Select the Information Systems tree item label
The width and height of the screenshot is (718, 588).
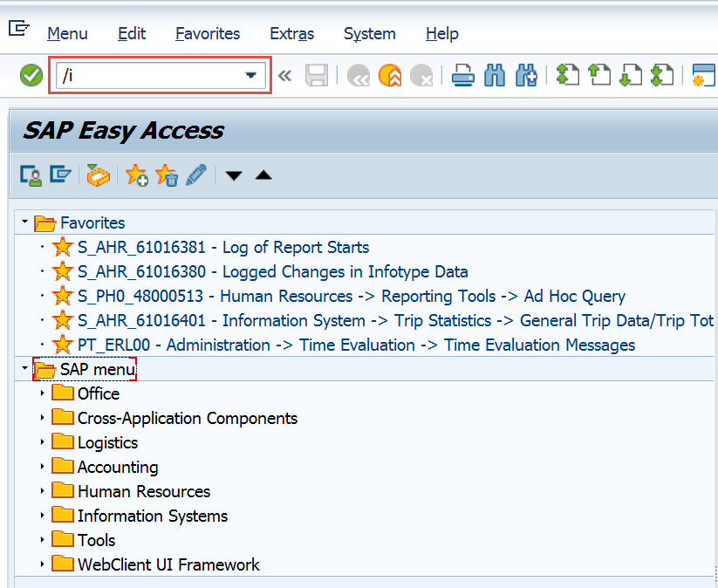tap(153, 516)
